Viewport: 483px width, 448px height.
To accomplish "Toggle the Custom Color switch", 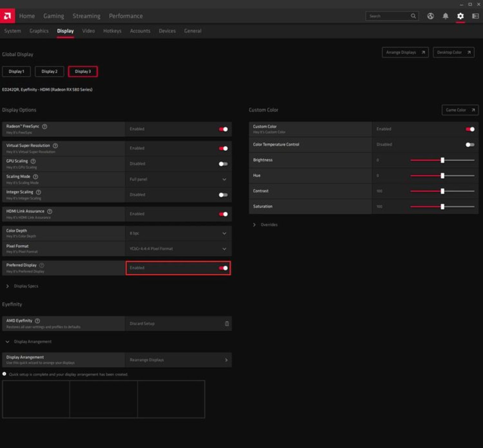I will (x=470, y=129).
